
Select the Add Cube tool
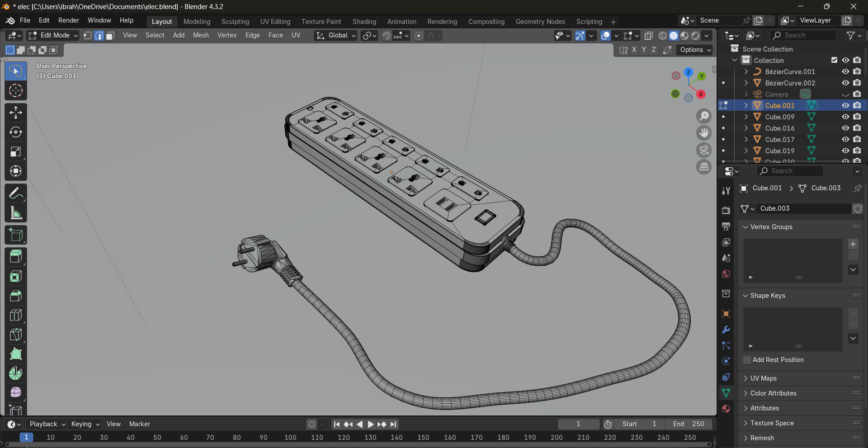pyautogui.click(x=16, y=235)
